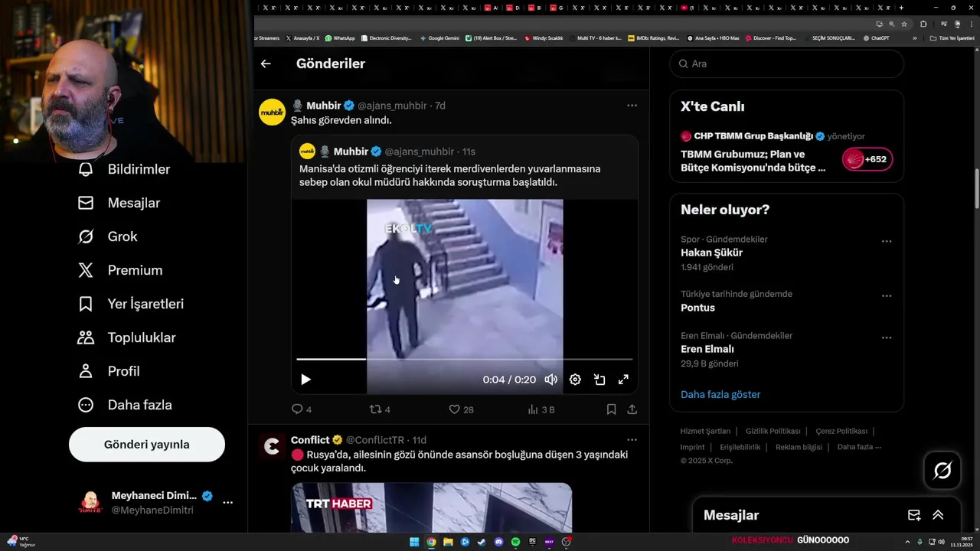980x551 pixels.
Task: Show hidden system tray icons
Action: pyautogui.click(x=908, y=542)
